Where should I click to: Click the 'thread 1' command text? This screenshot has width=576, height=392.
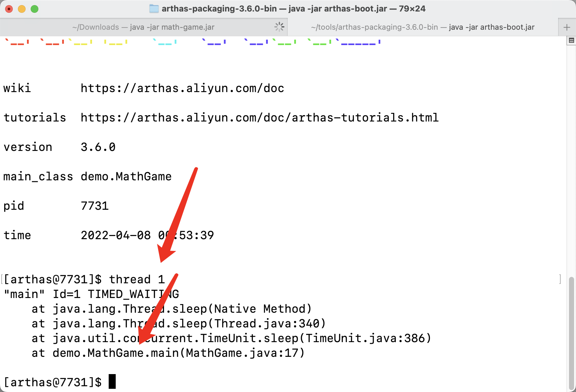point(137,279)
